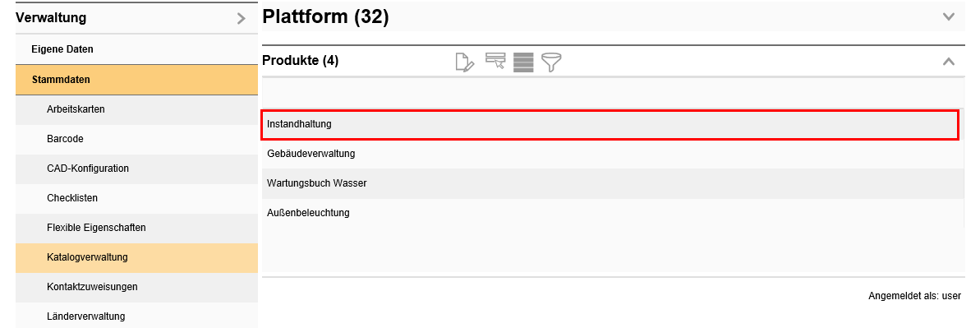The image size is (980, 328).
Task: Click the edit document pencil icon
Action: [x=465, y=62]
